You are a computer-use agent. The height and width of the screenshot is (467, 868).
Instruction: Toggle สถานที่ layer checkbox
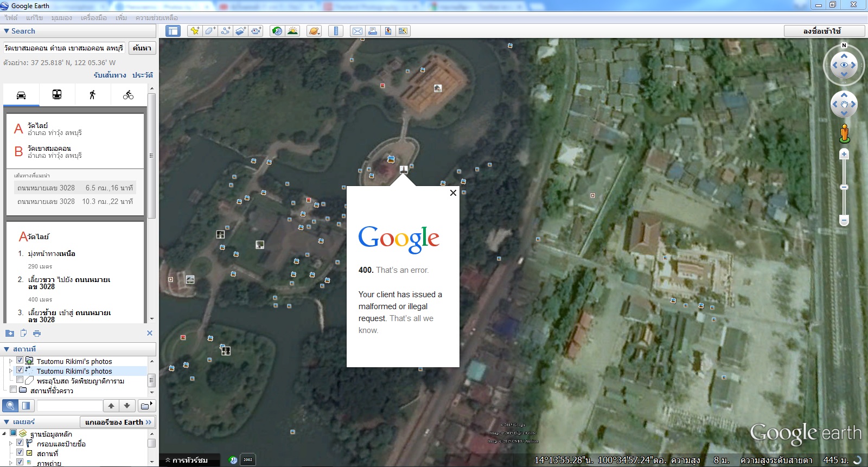[x=20, y=452]
